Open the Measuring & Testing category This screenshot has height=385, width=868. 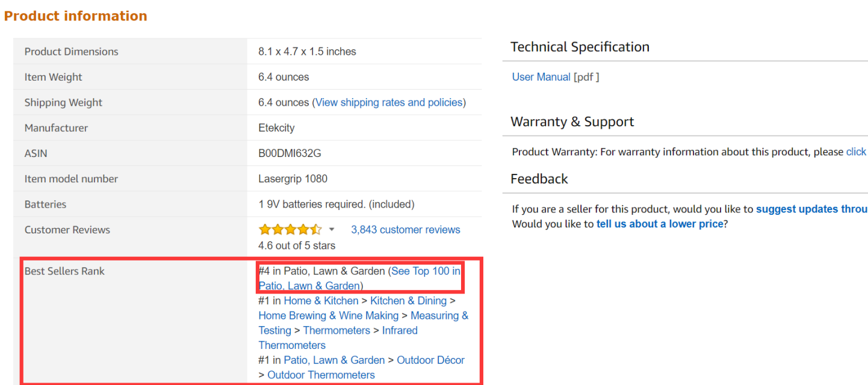(x=439, y=315)
